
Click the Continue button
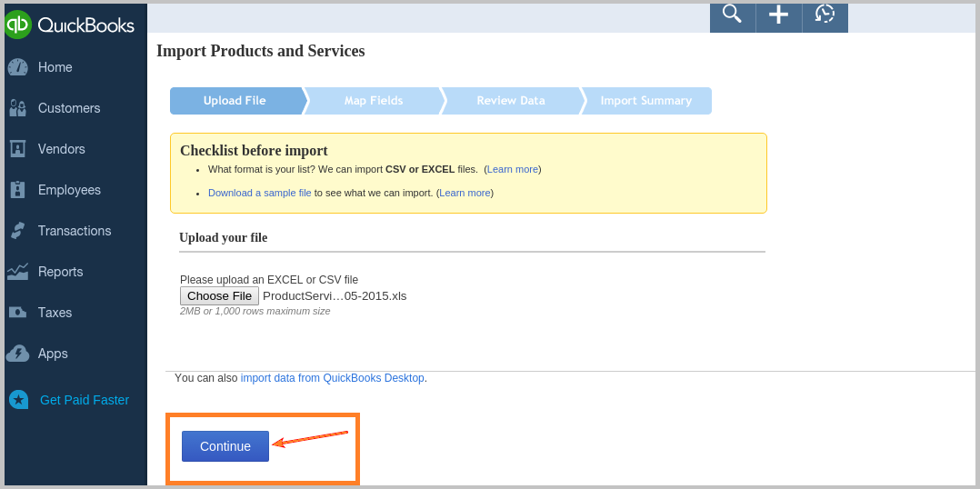225,446
